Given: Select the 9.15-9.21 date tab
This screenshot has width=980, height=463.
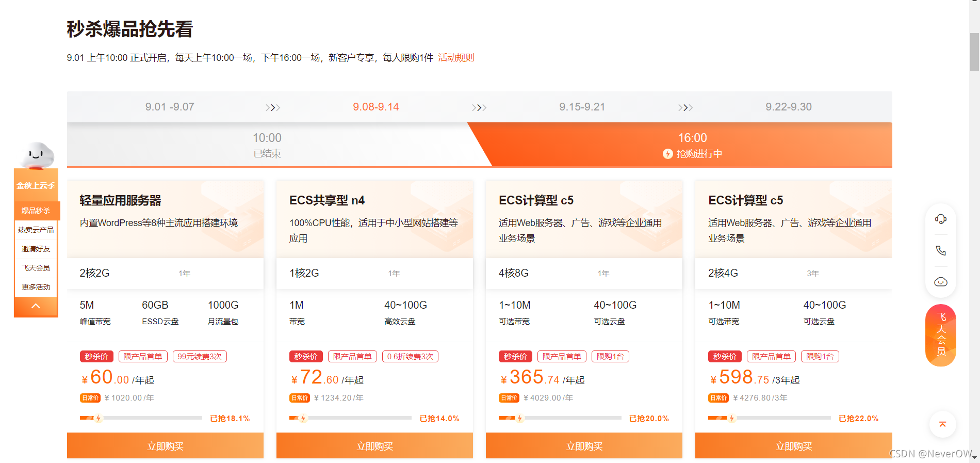Looking at the screenshot, I should (582, 107).
